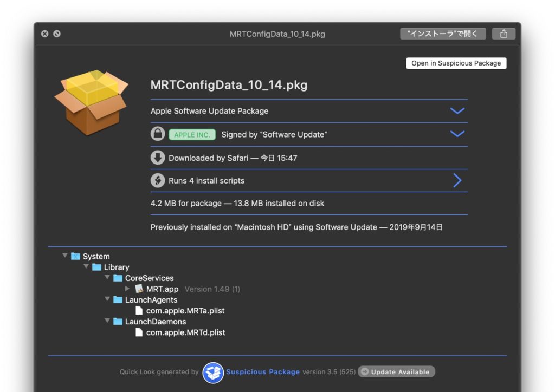Viewport: 555px width, 392px height.
Task: Collapse the LaunchAgents folder
Action: click(x=107, y=299)
